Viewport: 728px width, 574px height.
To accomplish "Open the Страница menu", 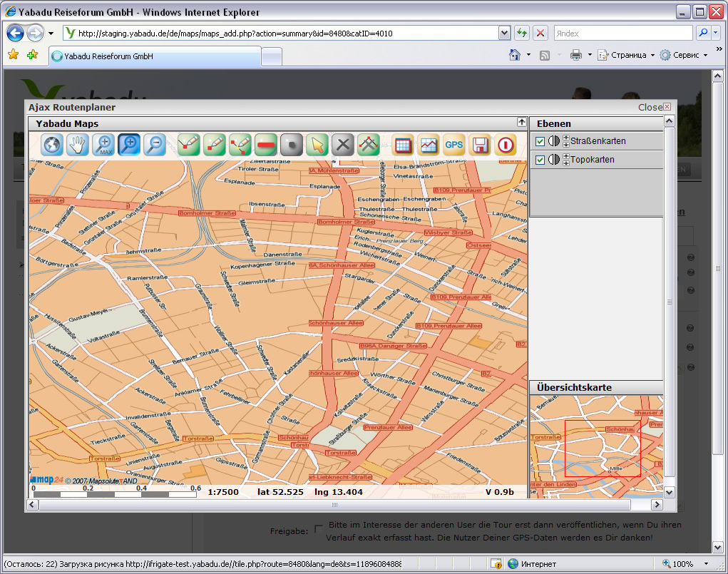I will click(626, 55).
